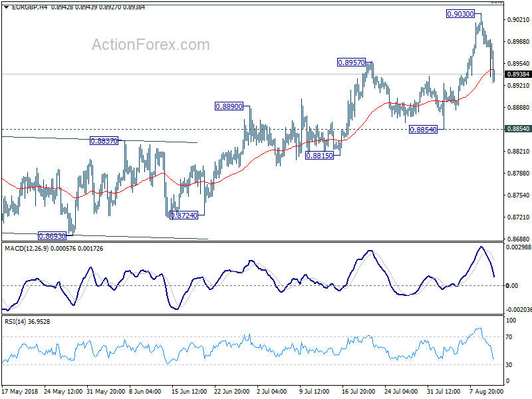The height and width of the screenshot is (399, 532).
Task: Click the current price tag 0.89384
Action: tap(518, 74)
